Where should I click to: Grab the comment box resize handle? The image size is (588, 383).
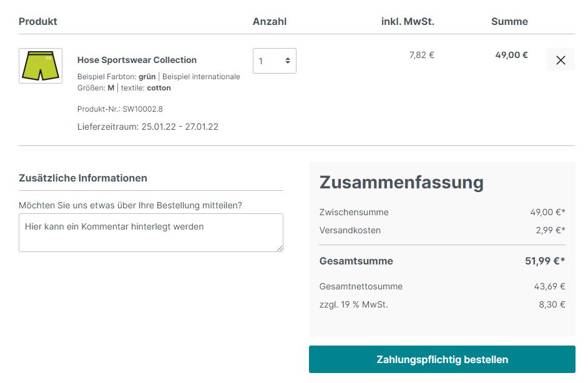coord(279,248)
